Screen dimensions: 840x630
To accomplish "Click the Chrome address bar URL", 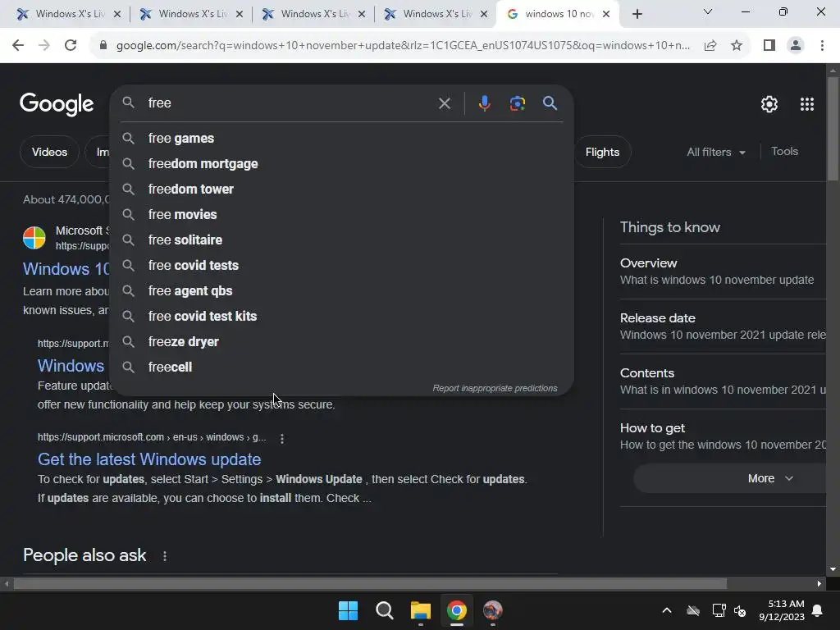I will pyautogui.click(x=403, y=46).
